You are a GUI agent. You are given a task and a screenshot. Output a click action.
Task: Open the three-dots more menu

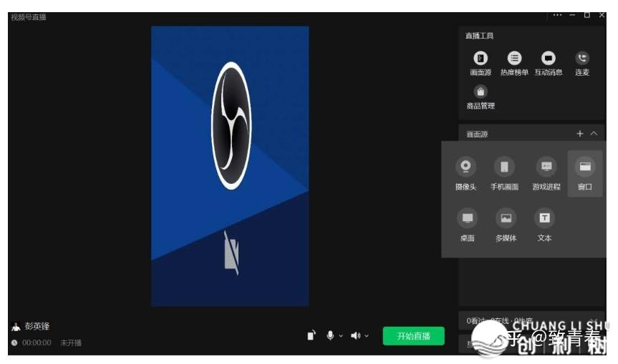557,15
